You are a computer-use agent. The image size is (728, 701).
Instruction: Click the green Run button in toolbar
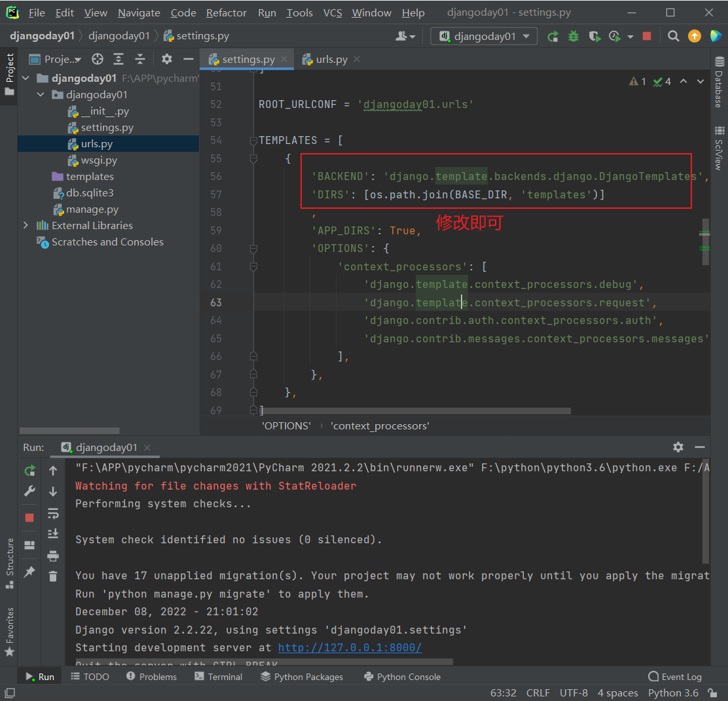[x=553, y=37]
